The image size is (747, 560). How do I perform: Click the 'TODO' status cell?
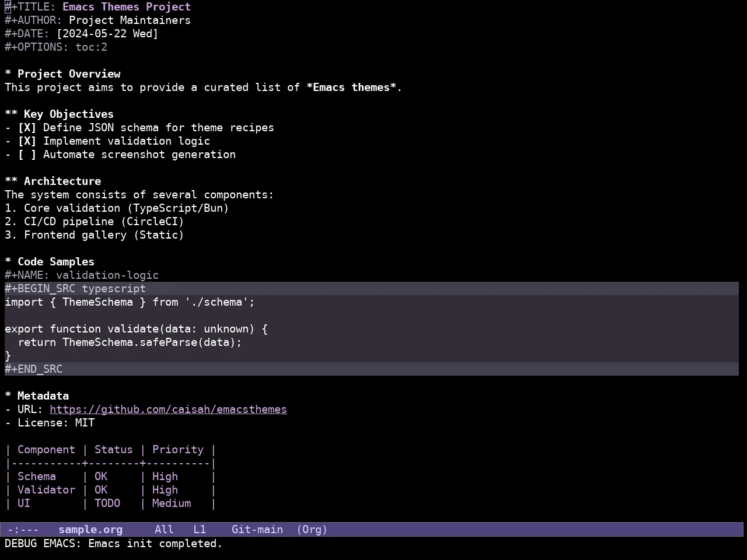pos(107,503)
